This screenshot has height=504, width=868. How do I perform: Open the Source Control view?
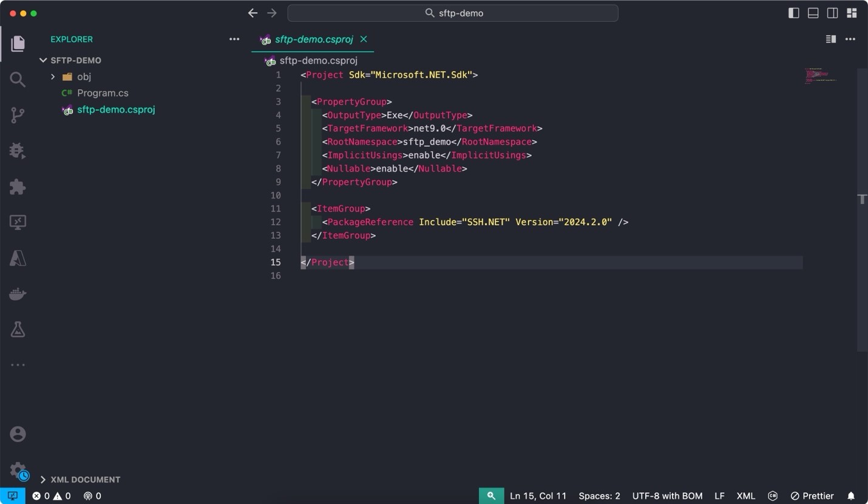click(x=18, y=115)
